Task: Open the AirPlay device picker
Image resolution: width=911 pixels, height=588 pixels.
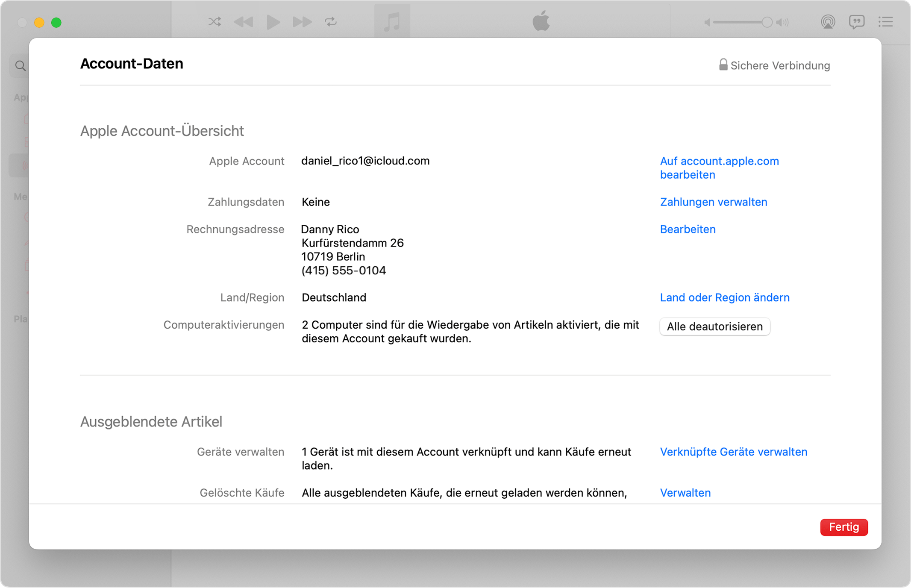Action: pyautogui.click(x=828, y=22)
